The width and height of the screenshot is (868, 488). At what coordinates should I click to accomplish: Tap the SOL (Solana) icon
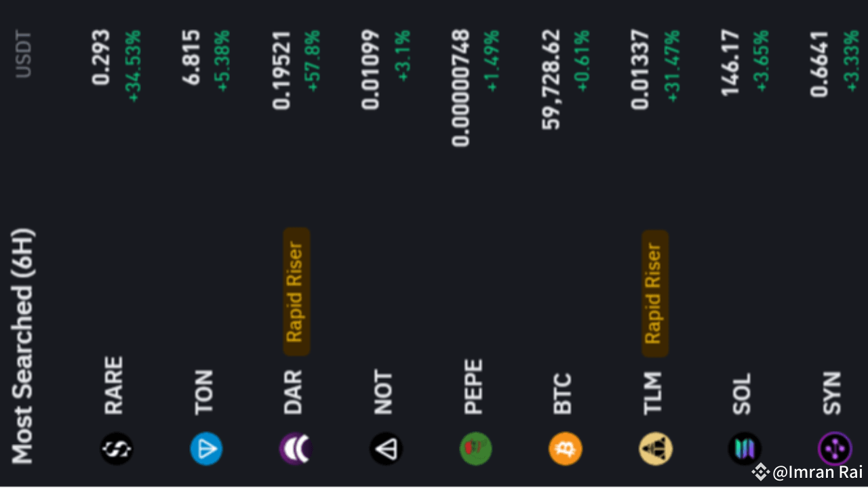[x=745, y=449]
